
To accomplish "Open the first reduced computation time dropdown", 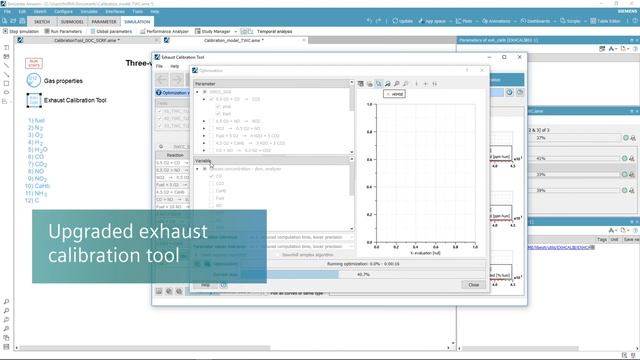I will (x=301, y=237).
